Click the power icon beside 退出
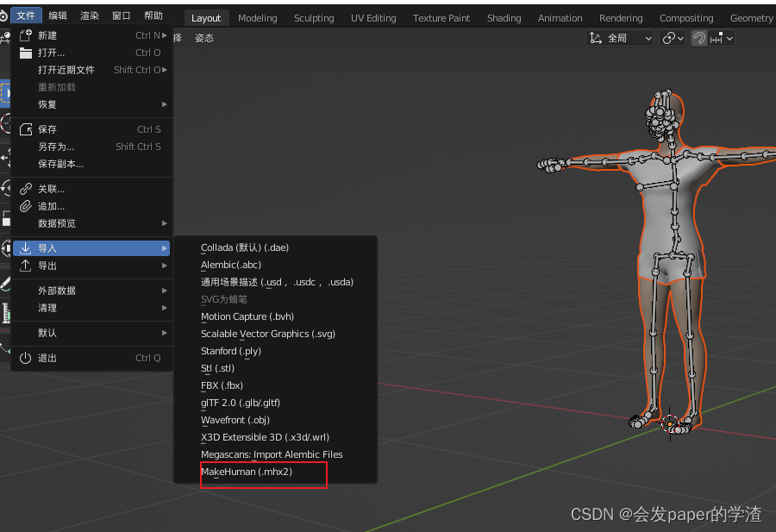This screenshot has width=776, height=532. [x=26, y=358]
